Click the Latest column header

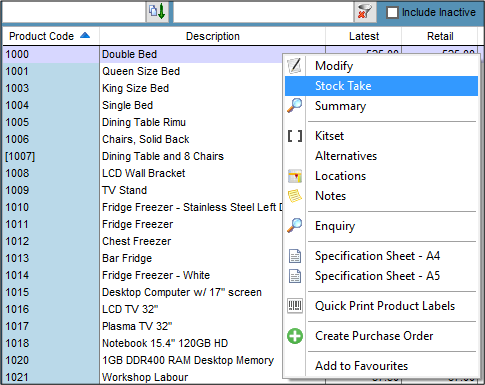[364, 36]
